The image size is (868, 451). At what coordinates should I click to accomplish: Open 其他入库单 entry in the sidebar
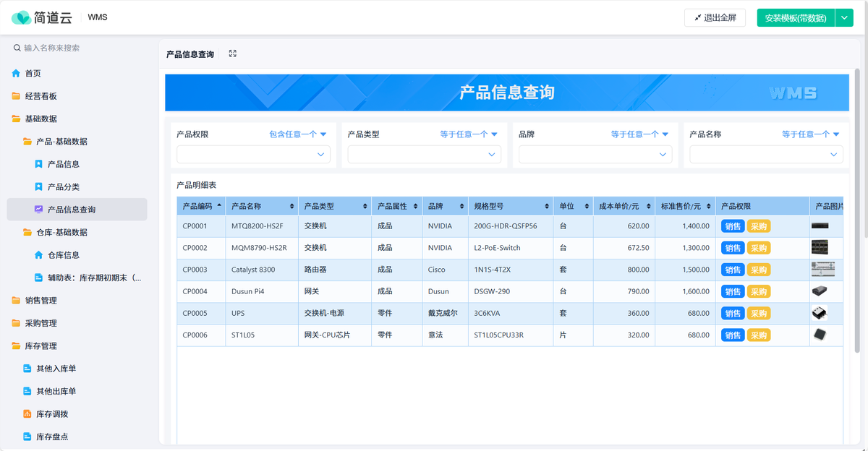point(56,369)
